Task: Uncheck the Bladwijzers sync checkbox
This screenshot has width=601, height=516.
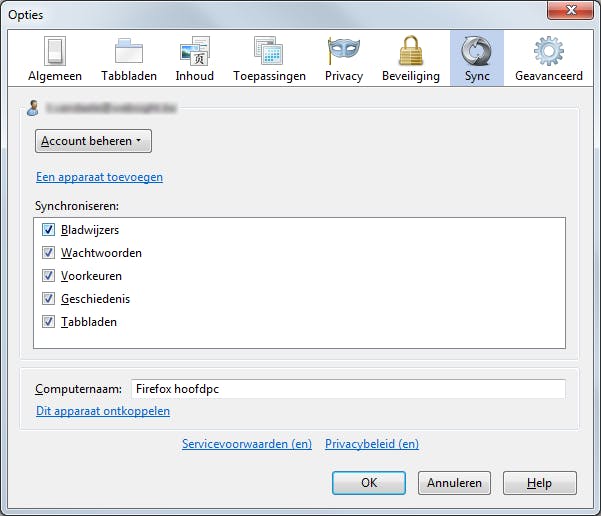Action: click(48, 230)
